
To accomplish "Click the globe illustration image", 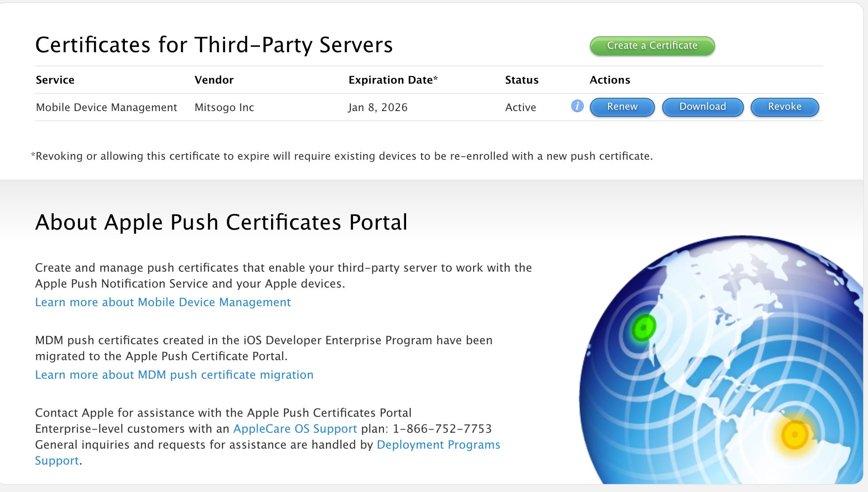I will point(721,359).
